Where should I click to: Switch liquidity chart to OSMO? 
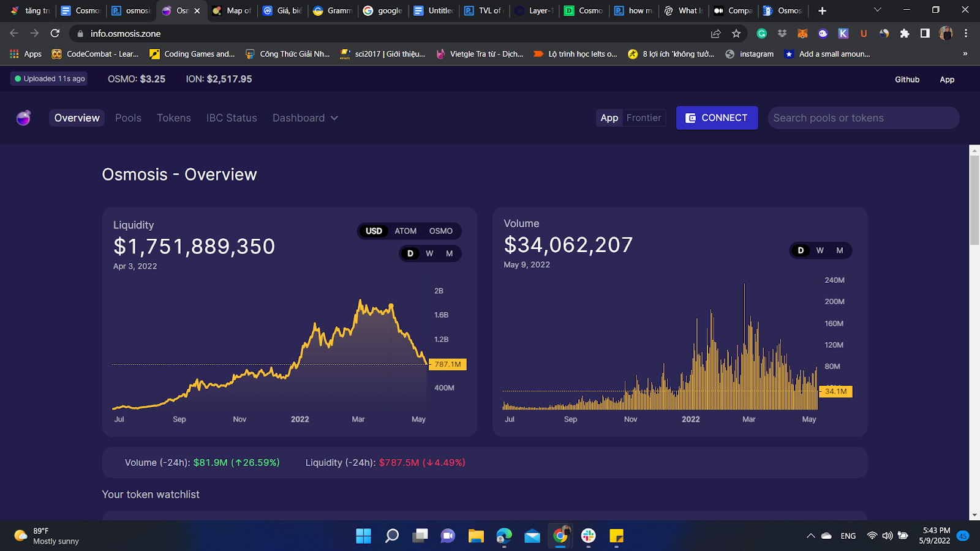[x=441, y=231]
